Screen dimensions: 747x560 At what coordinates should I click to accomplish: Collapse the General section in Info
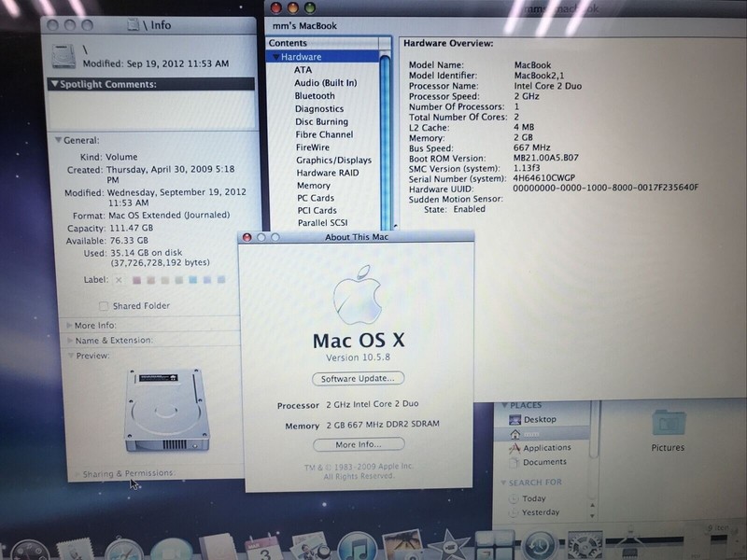(x=58, y=140)
